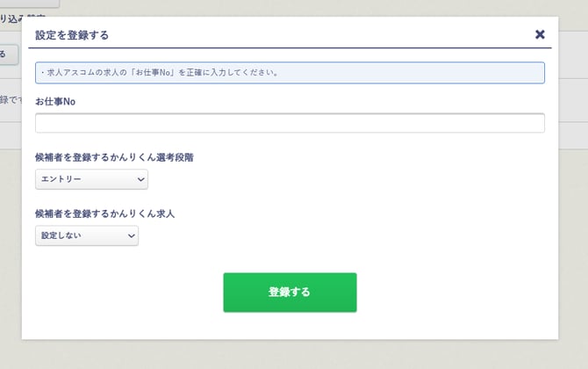
Task: Click the 設定を登録する dialog title
Action: point(72,35)
